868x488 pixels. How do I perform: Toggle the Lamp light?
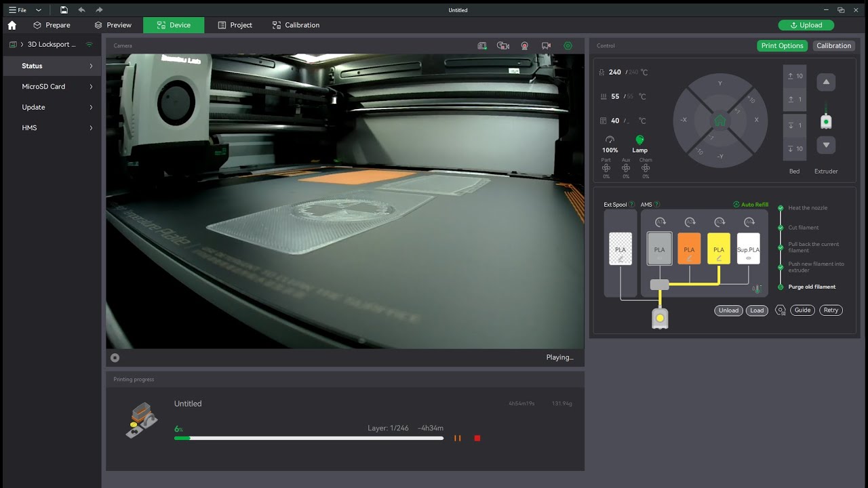[639, 140]
